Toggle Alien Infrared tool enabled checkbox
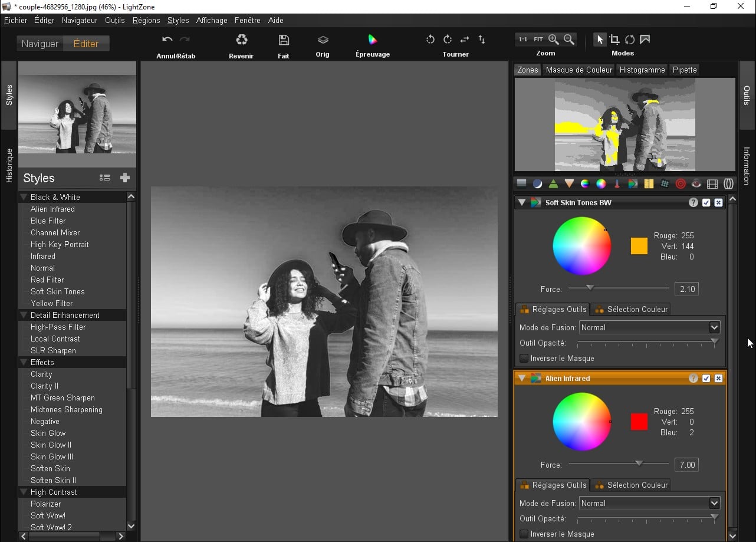Image resolution: width=756 pixels, height=542 pixels. click(706, 378)
